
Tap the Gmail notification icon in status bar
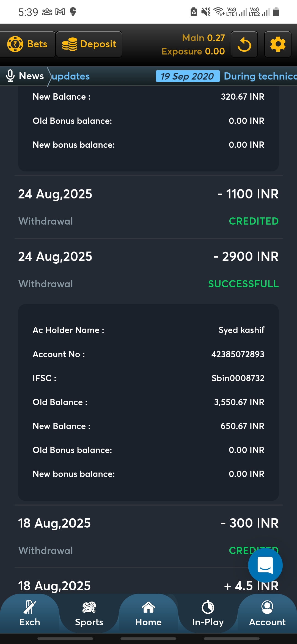coord(60,12)
